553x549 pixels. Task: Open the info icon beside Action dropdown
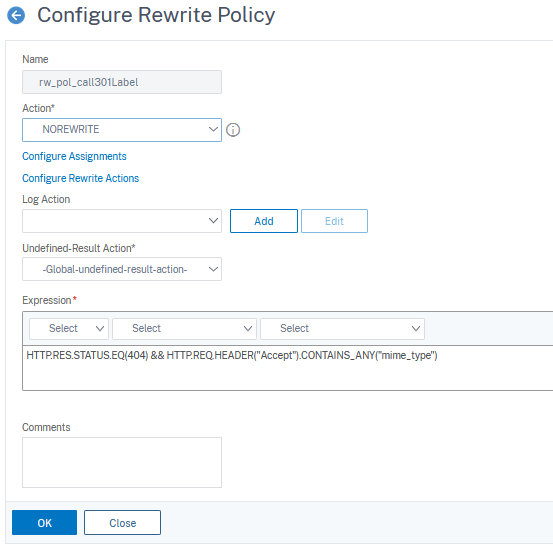(x=233, y=130)
